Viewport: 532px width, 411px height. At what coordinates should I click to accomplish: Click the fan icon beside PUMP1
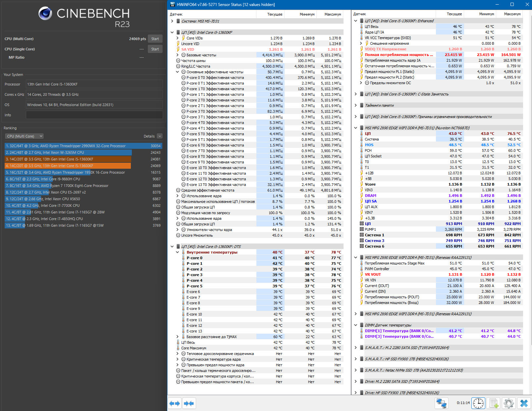pos(362,229)
